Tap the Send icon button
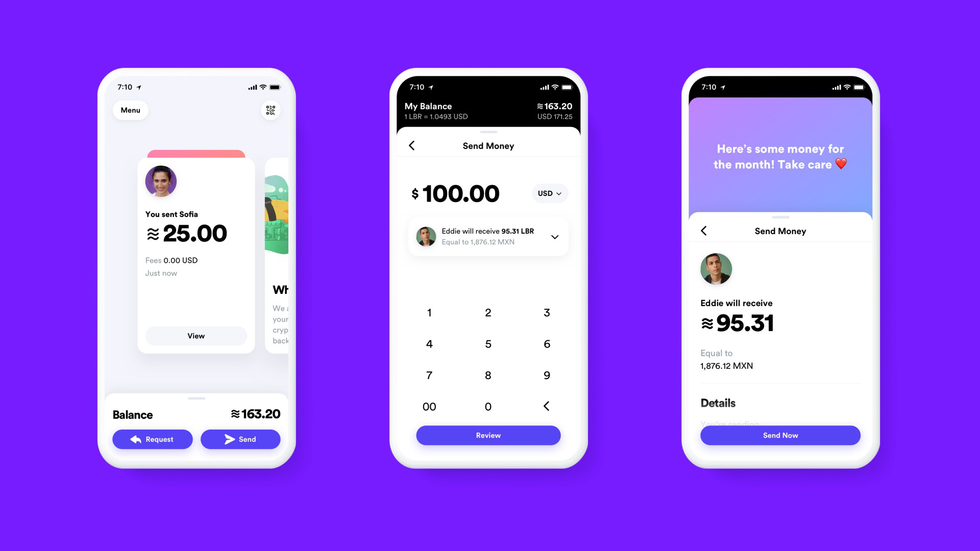This screenshot has height=551, width=980. tap(240, 439)
